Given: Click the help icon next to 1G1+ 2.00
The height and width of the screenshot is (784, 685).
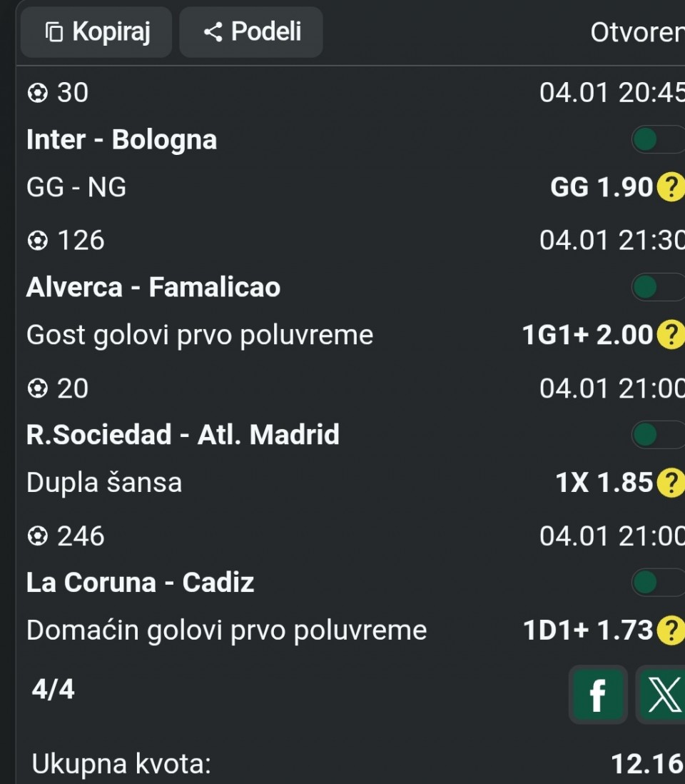Looking at the screenshot, I should coord(670,335).
